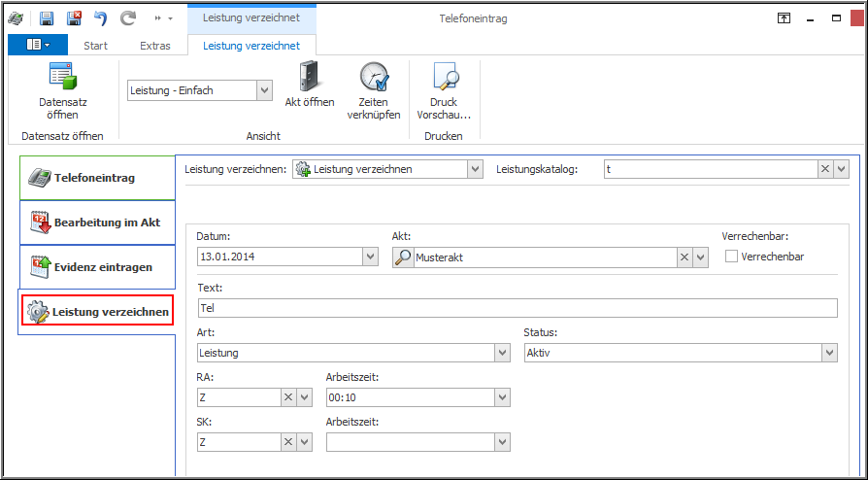Click into the Leistungskatalog field
This screenshot has width=868, height=480.
pyautogui.click(x=711, y=169)
